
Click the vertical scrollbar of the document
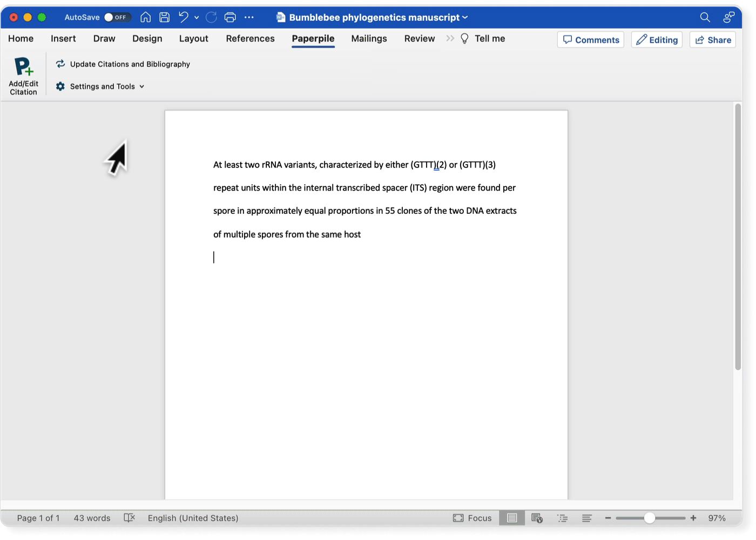point(738,238)
